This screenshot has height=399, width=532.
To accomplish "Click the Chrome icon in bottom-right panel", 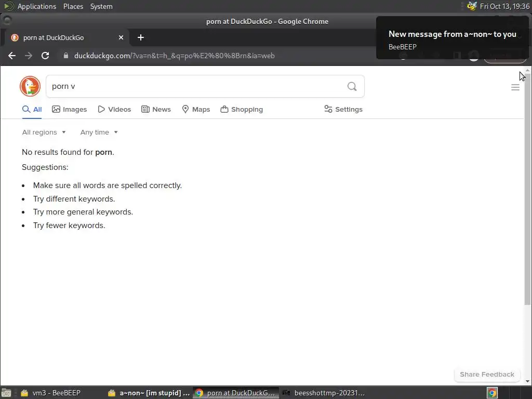I will click(493, 393).
